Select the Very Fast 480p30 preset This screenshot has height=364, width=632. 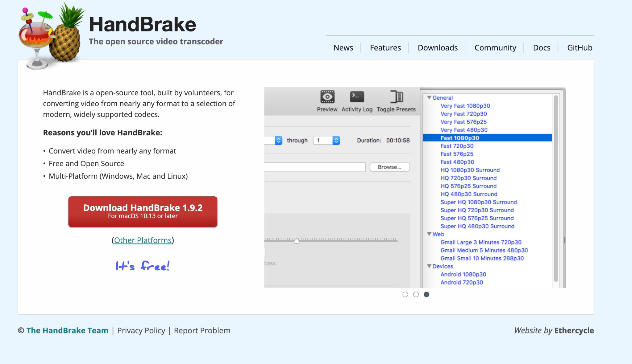(x=464, y=130)
